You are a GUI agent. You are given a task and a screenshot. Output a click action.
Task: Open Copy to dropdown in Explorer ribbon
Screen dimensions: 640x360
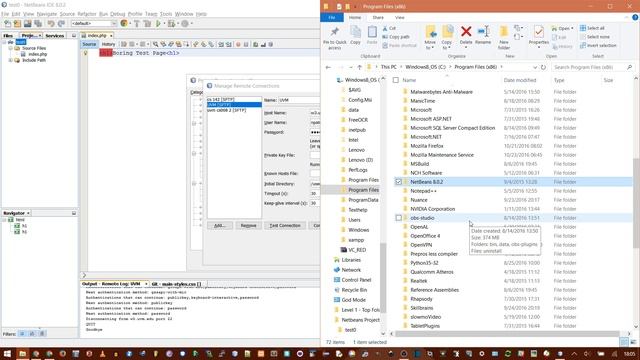coord(446,47)
